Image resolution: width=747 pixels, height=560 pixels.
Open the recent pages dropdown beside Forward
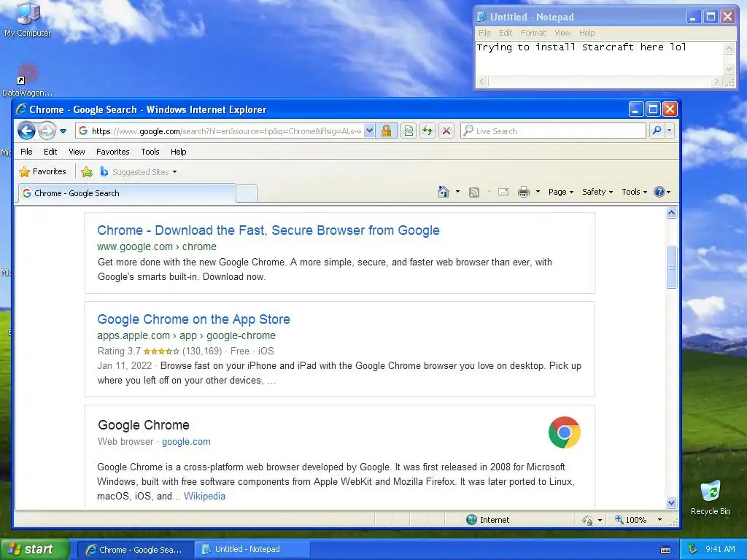coord(63,131)
